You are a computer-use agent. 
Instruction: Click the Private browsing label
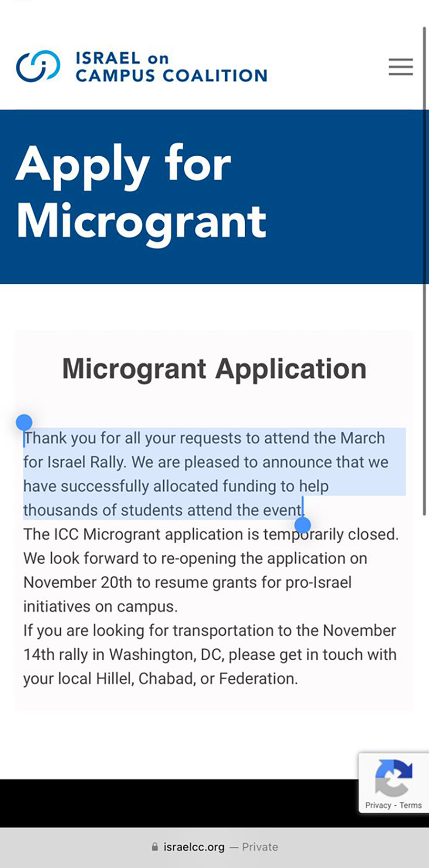coord(260,847)
